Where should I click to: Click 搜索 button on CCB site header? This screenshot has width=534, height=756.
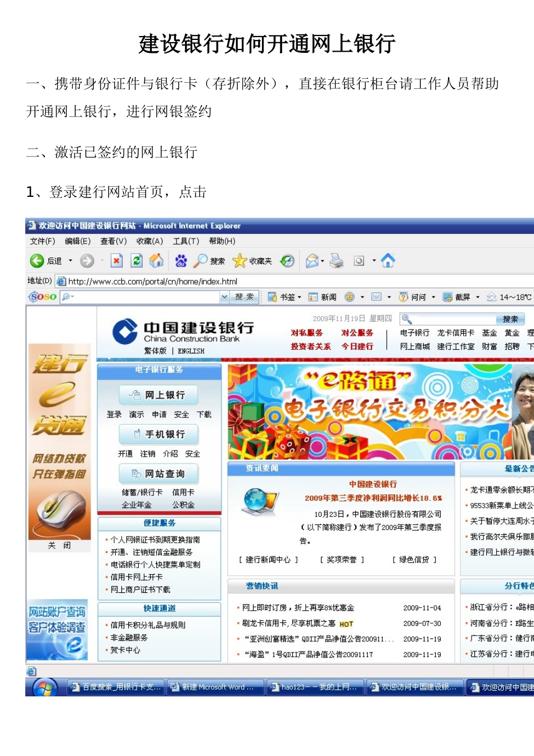[x=510, y=319]
